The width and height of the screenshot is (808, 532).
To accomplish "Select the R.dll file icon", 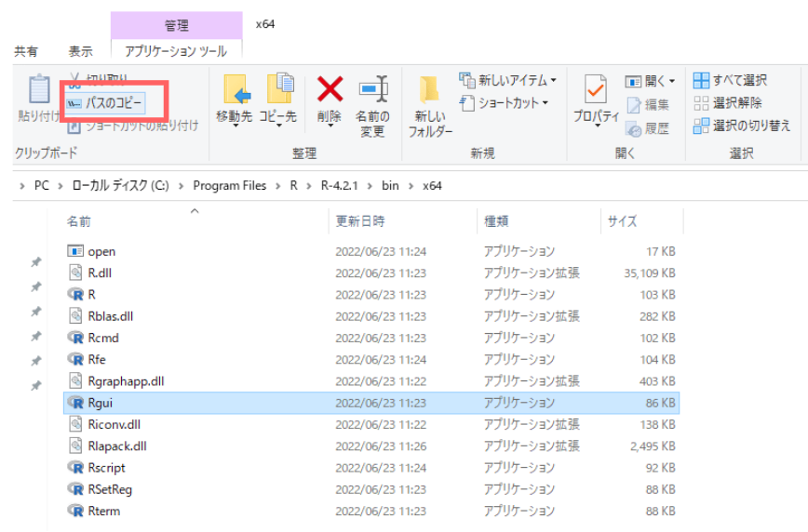I will pos(75,273).
